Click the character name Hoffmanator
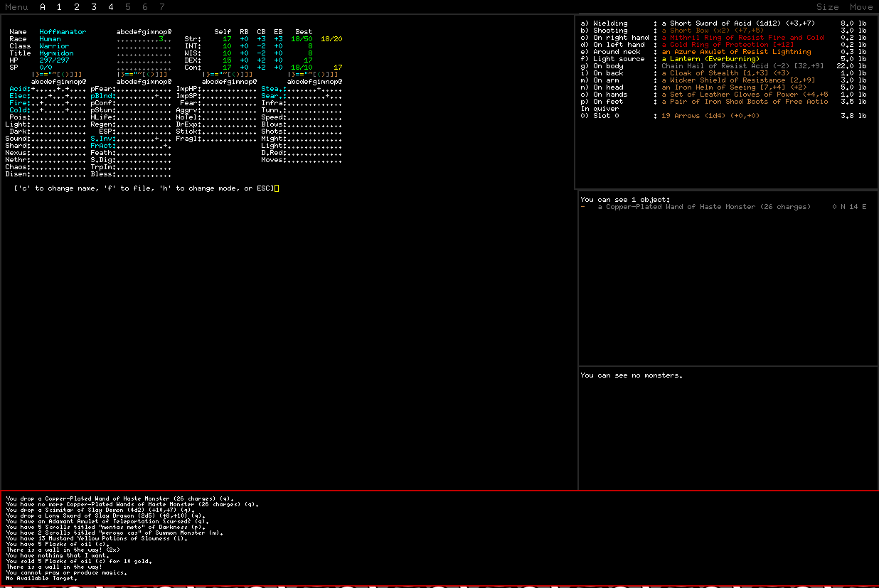The height and width of the screenshot is (588, 879). click(63, 32)
